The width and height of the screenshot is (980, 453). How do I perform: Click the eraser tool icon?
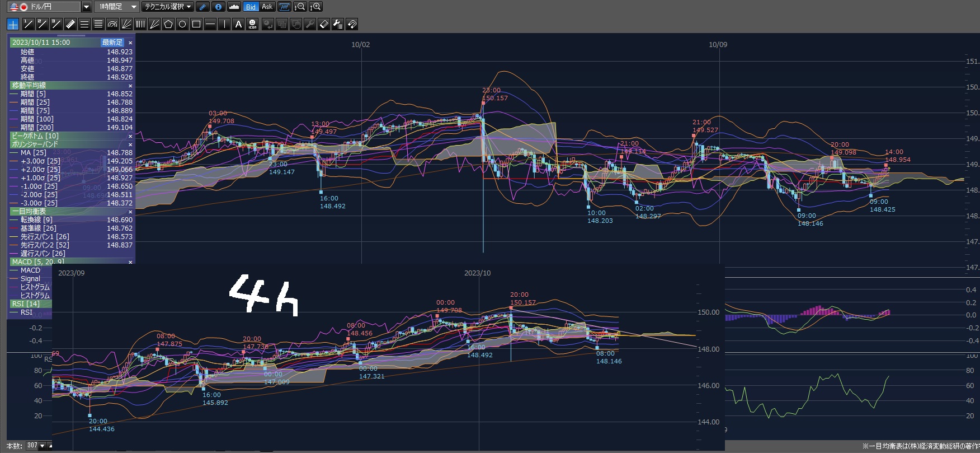(324, 24)
